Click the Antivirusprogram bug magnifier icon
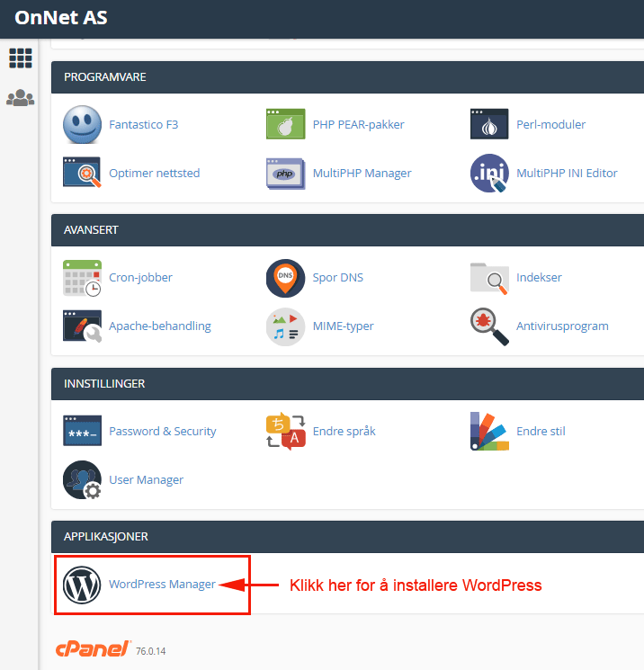Viewport: 644px width, 670px height. coord(489,326)
